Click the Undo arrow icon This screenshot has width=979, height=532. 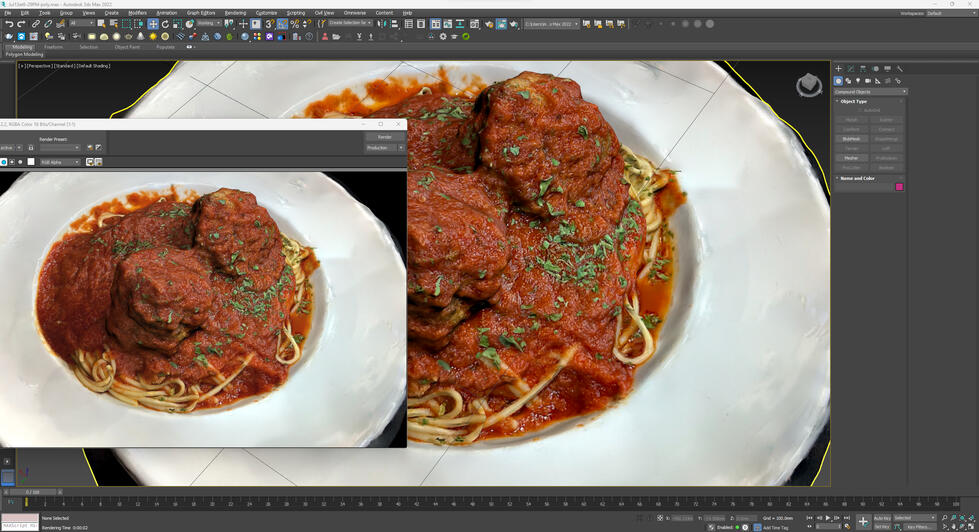click(9, 24)
